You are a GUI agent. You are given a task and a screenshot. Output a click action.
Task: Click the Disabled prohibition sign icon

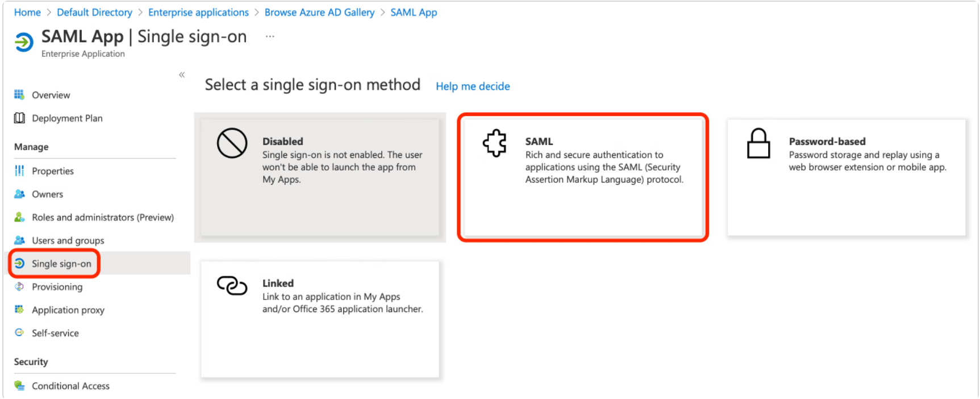point(232,143)
